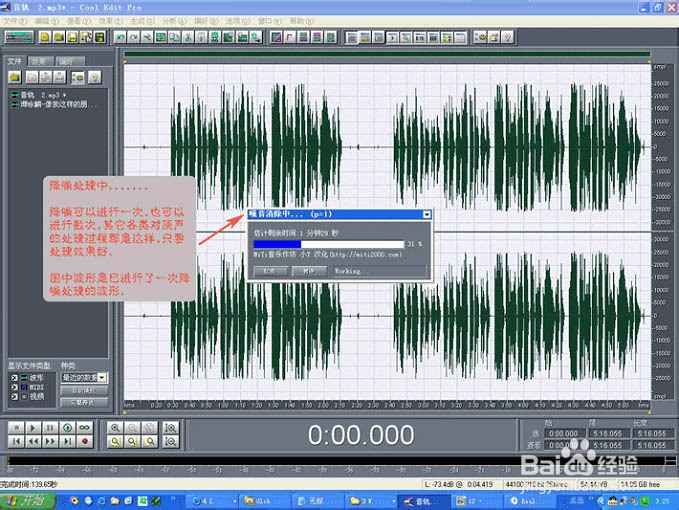Click the Undo arrow in main toolbar

tap(120, 38)
